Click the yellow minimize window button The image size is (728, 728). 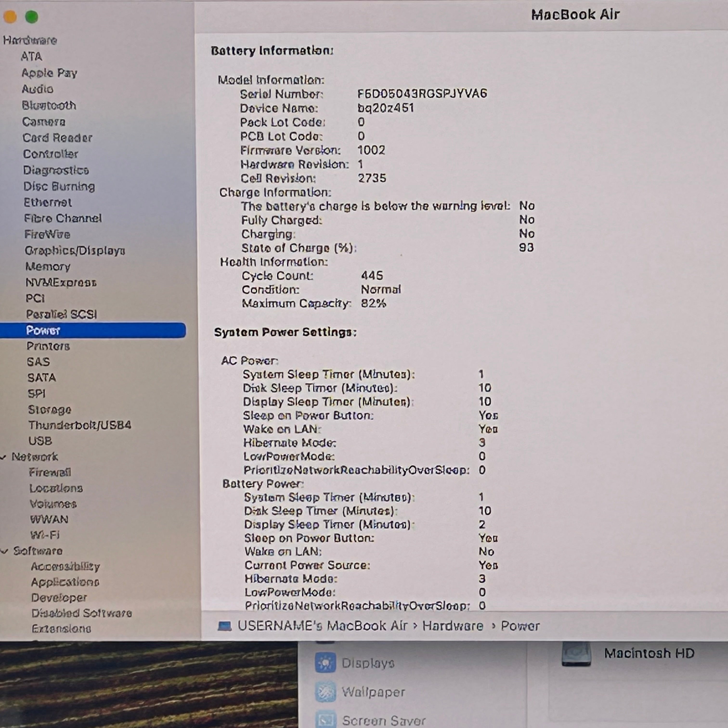coord(10,17)
